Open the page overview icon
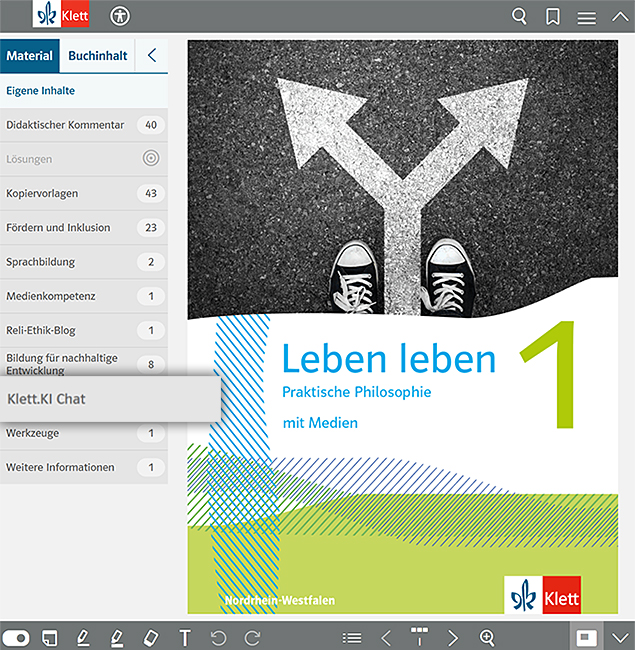Image resolution: width=635 pixels, height=650 pixels. pos(419,636)
